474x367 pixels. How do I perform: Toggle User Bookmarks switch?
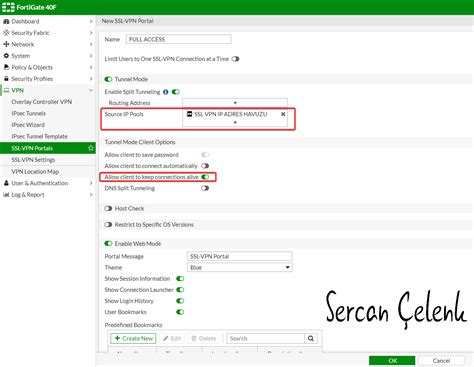(x=180, y=312)
